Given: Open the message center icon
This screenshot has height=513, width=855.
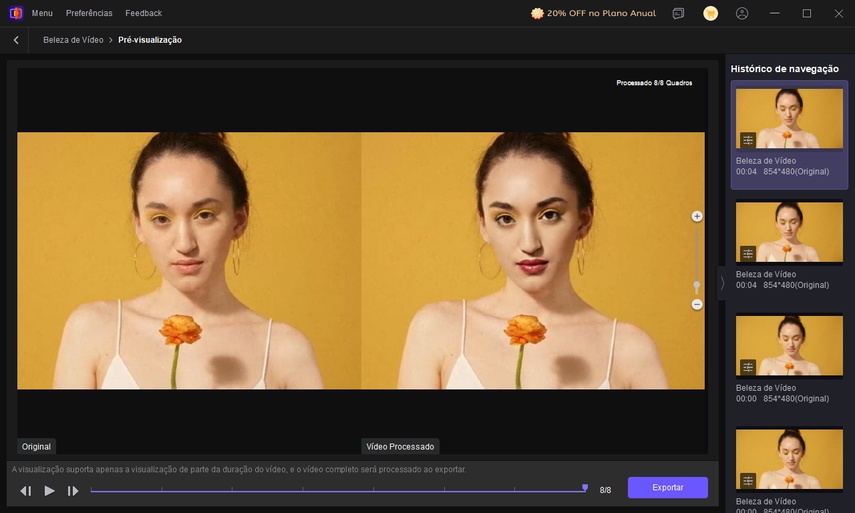Looking at the screenshot, I should tap(678, 14).
